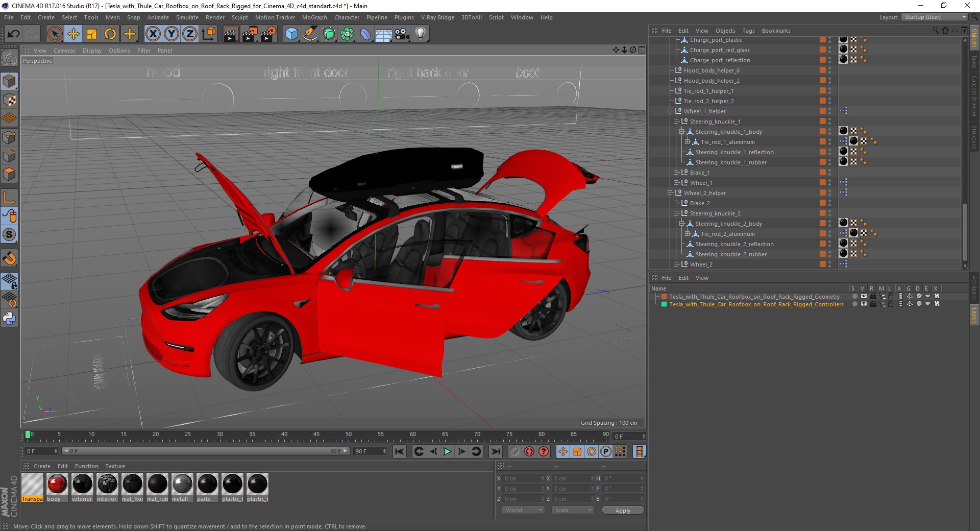Select the Transpa material swatch
This screenshot has width=980, height=531.
tap(32, 488)
